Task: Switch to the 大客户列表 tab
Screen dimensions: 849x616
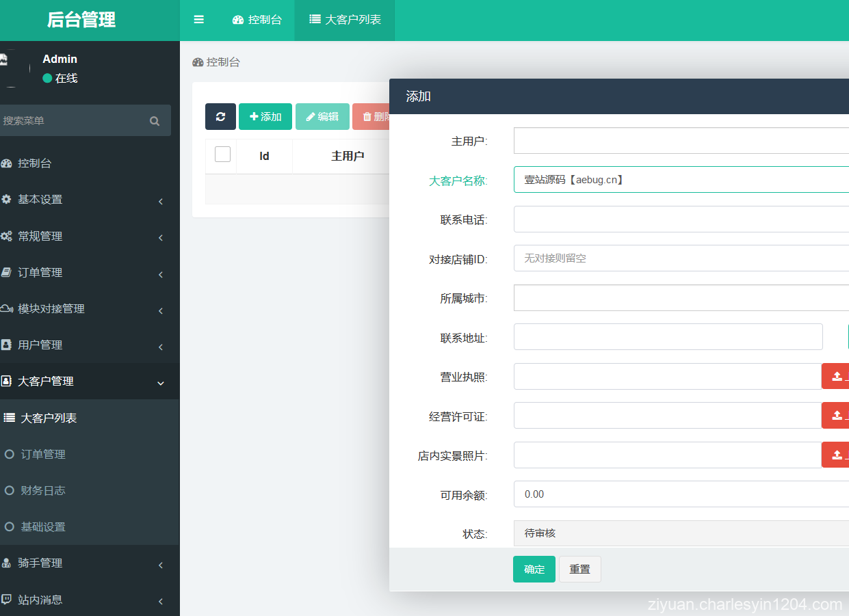Action: point(345,20)
